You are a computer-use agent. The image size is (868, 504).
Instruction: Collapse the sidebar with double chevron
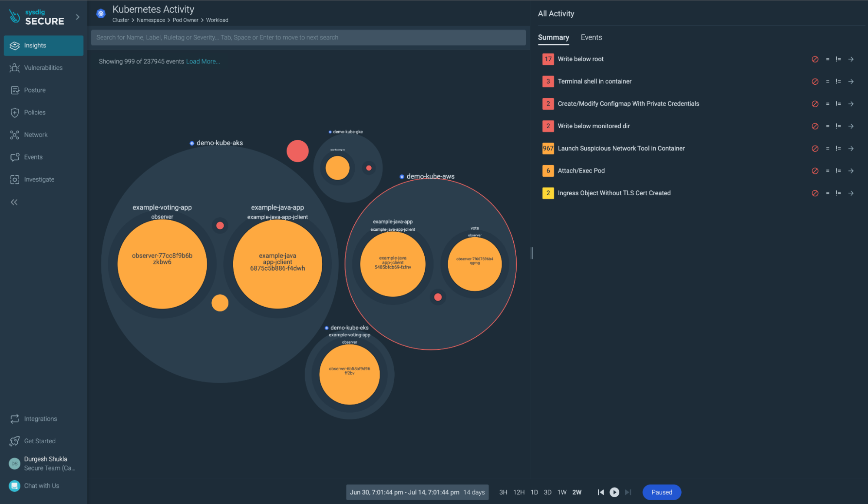[14, 202]
